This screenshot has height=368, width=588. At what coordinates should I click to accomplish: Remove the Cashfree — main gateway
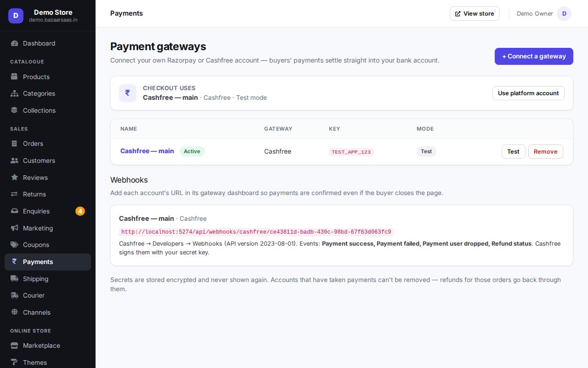[545, 151]
